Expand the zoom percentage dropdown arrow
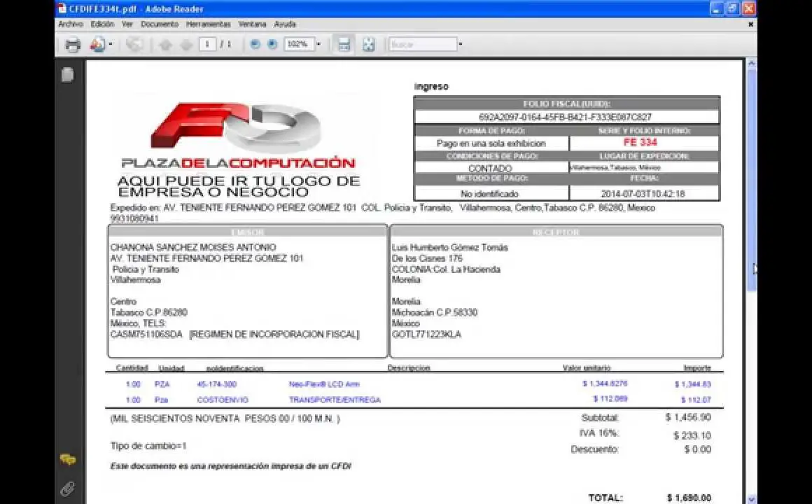The image size is (812, 504). coord(318,44)
